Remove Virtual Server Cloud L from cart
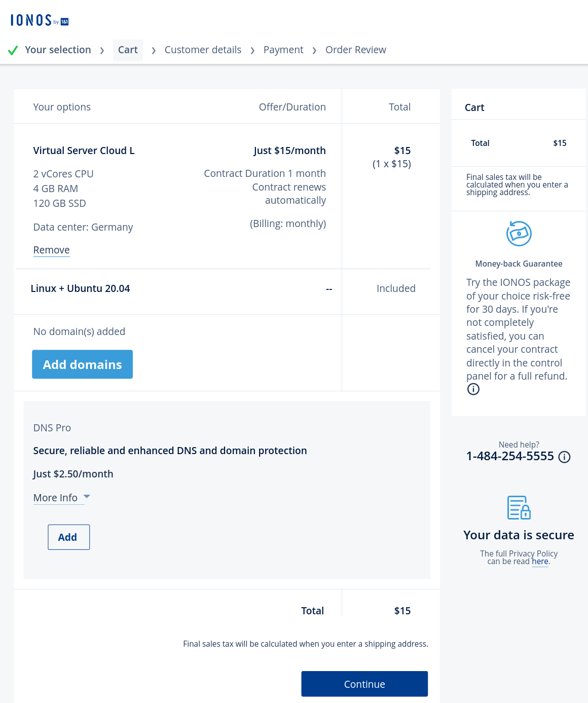 (51, 250)
